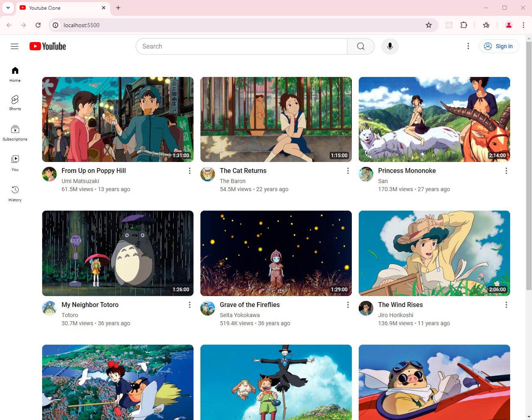Open options for The Cat Returns
Image resolution: width=532 pixels, height=420 pixels.
click(348, 171)
